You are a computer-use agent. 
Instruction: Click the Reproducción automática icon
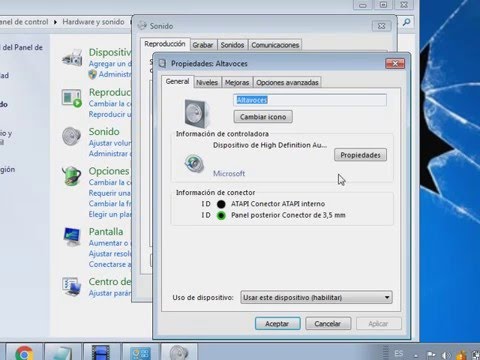tap(72, 98)
